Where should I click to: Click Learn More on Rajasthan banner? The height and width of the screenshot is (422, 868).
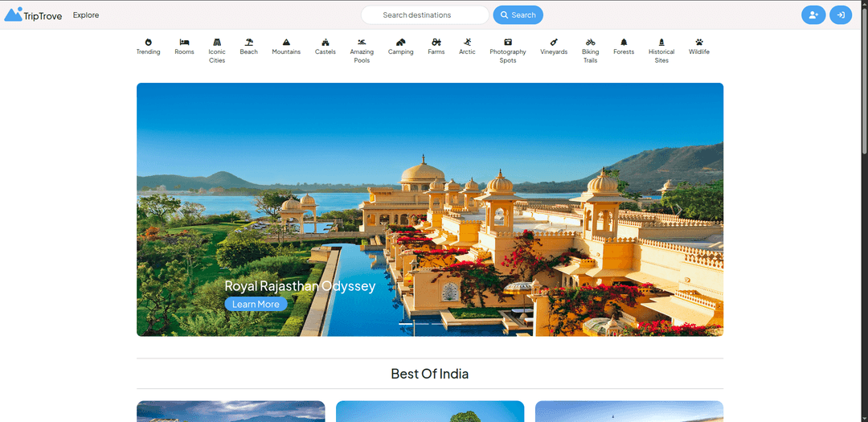256,304
